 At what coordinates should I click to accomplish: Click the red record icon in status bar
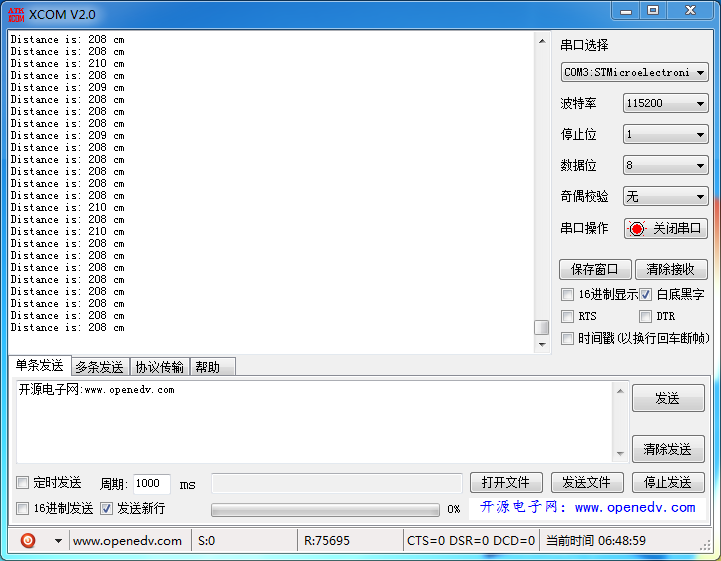pyautogui.click(x=28, y=540)
